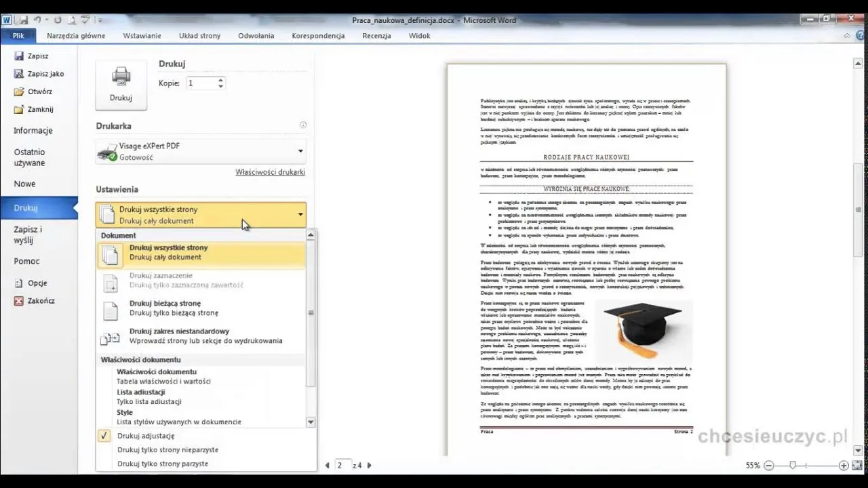
Task: Click the zoom to page icon
Action: tap(857, 466)
